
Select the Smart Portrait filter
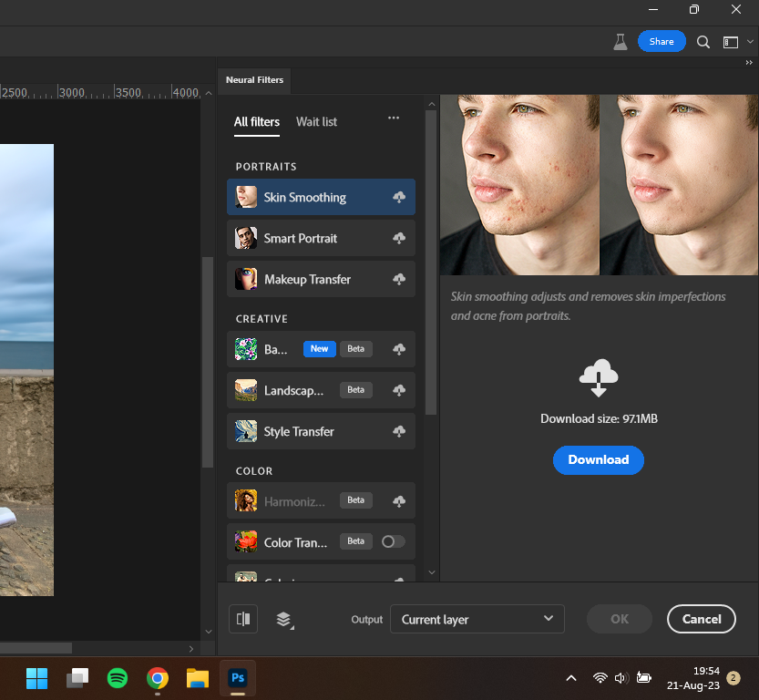[321, 238]
